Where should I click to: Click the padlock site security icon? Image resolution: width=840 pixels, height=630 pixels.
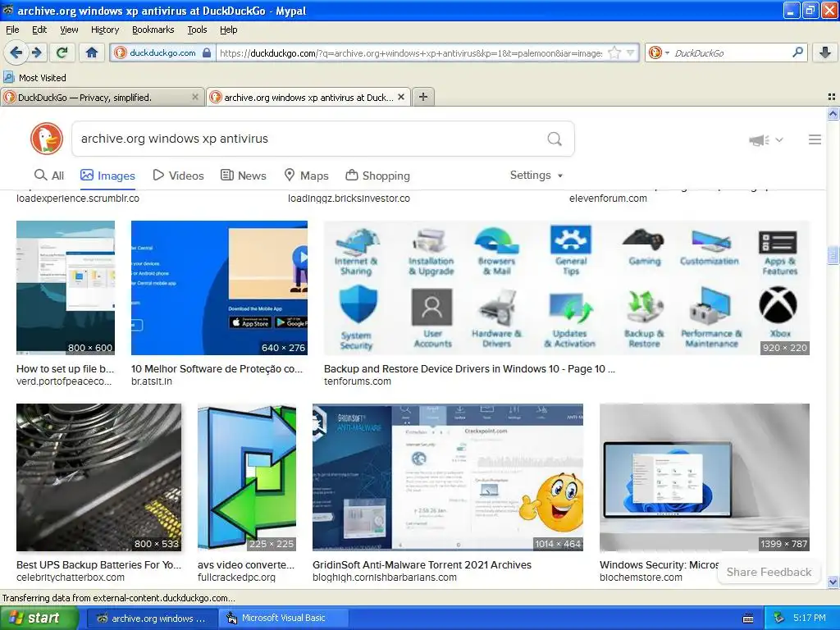click(207, 52)
